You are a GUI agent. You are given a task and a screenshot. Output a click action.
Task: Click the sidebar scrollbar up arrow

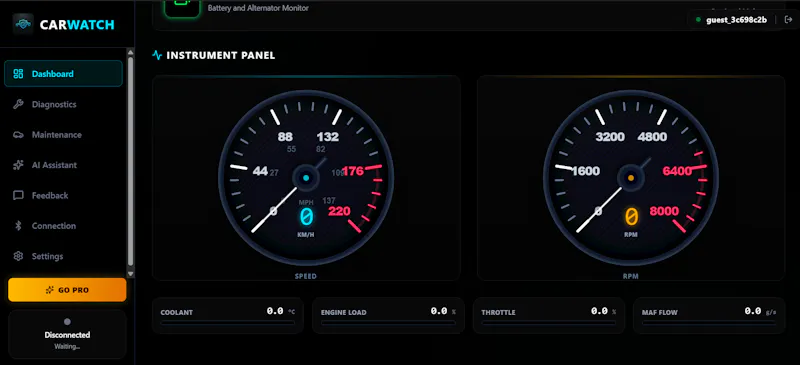click(x=131, y=52)
